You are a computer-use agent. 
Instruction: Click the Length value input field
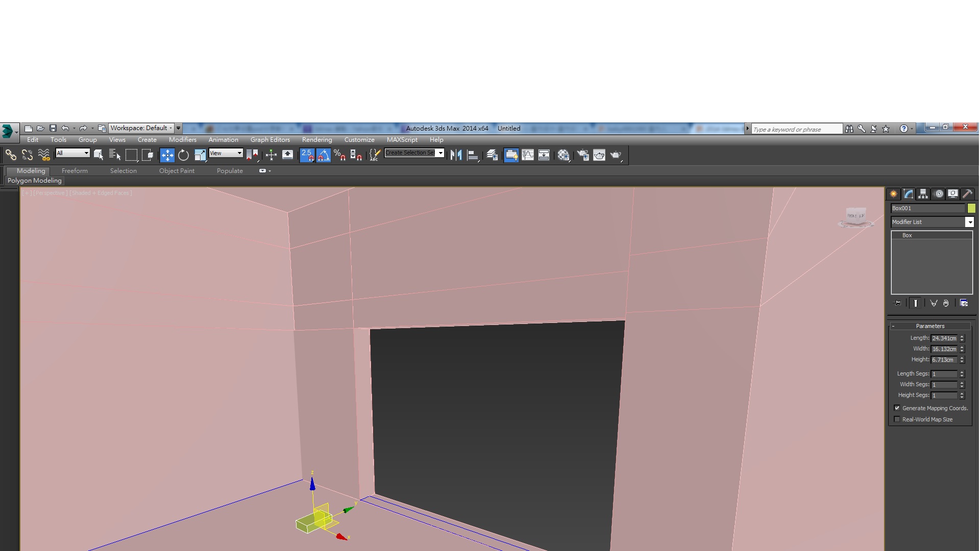coord(944,338)
